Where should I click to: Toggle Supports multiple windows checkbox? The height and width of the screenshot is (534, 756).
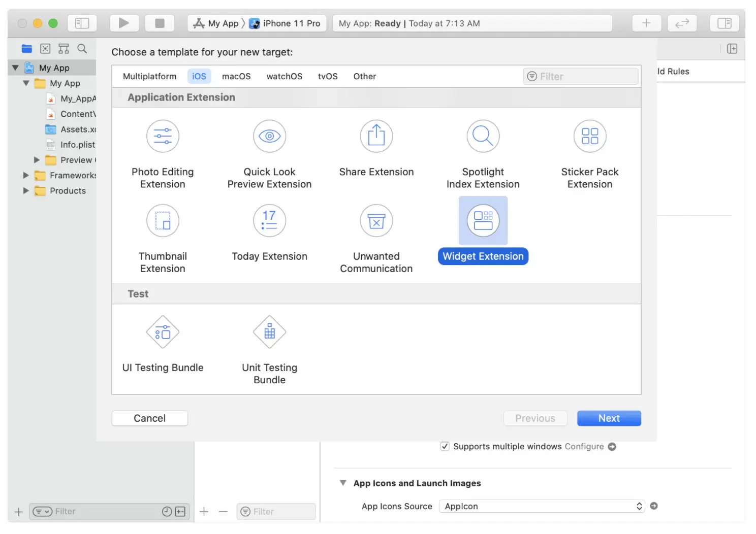(445, 446)
